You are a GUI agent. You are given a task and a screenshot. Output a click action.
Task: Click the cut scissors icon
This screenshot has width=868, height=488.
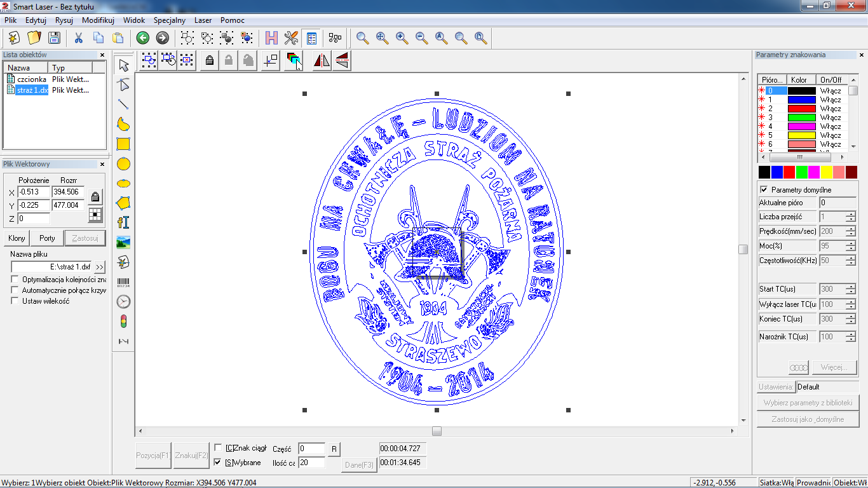79,37
